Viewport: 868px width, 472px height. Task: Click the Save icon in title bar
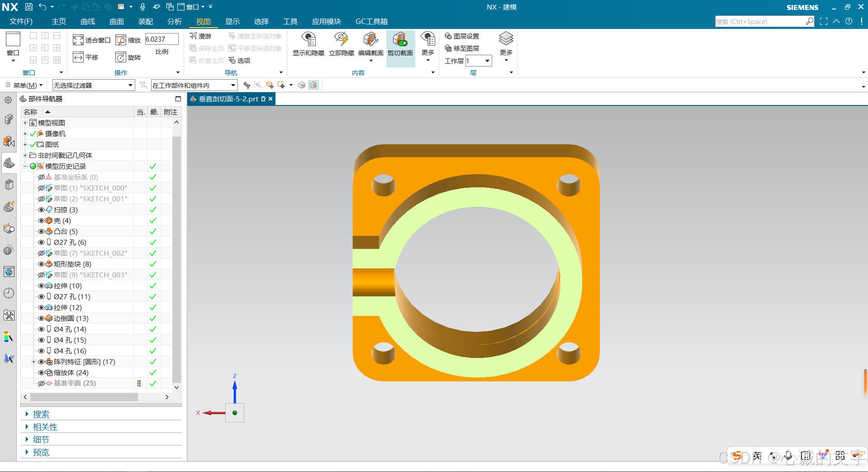tap(28, 7)
